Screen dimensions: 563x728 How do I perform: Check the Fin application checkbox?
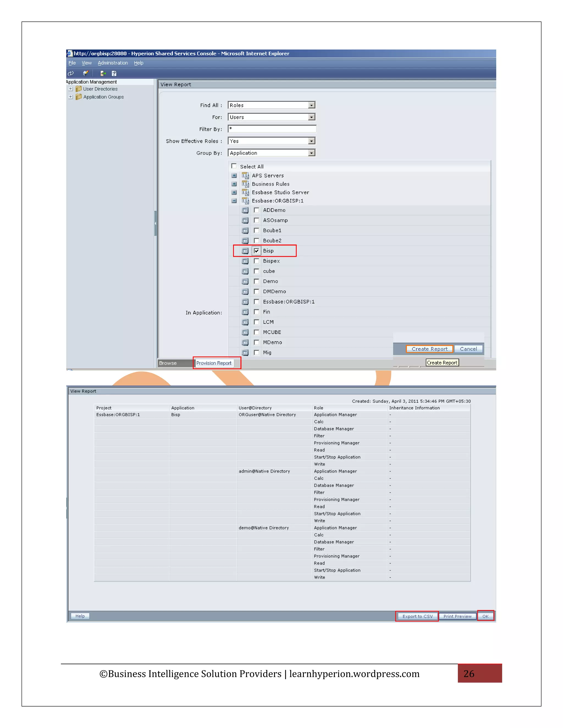(x=256, y=312)
